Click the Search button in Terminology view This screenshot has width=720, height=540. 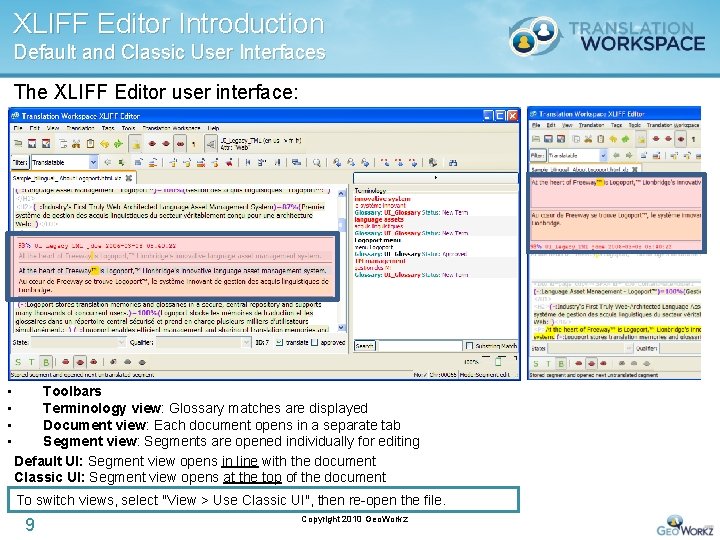365,346
